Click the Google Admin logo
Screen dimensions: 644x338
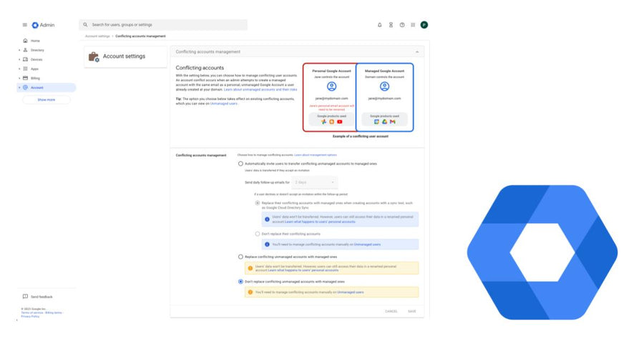click(43, 25)
